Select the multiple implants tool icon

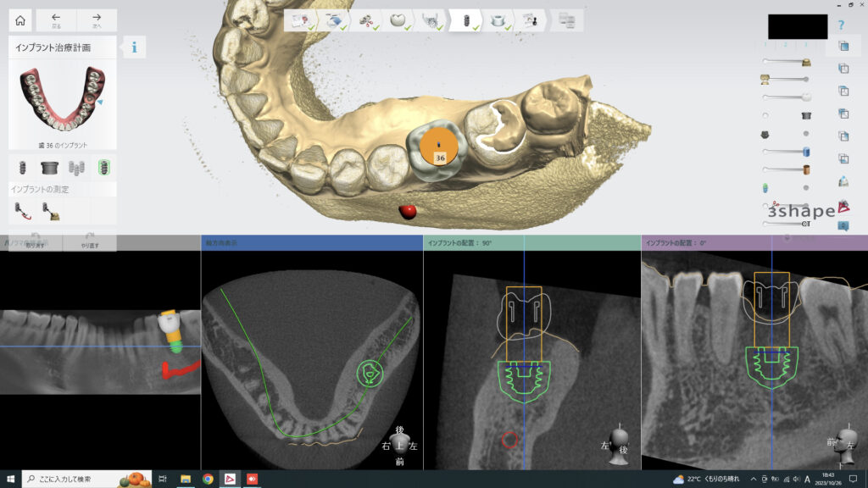[76, 167]
